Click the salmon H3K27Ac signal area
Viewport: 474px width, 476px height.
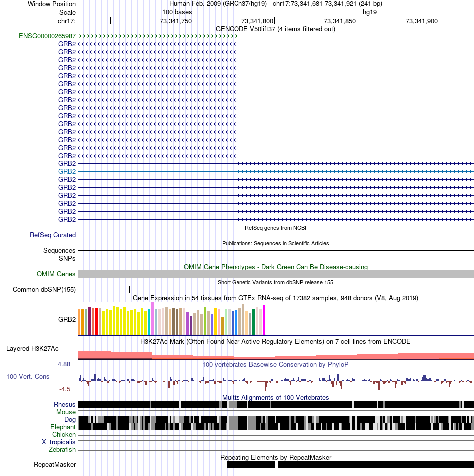(275, 355)
